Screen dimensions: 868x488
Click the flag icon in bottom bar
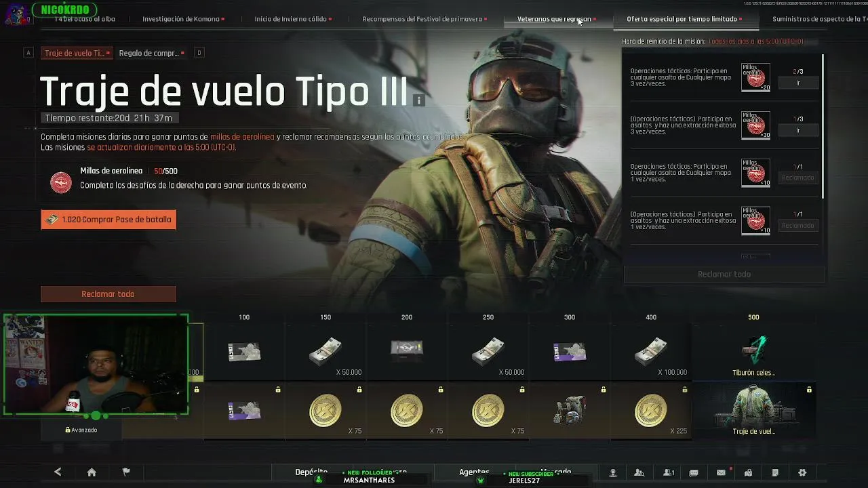point(126,472)
